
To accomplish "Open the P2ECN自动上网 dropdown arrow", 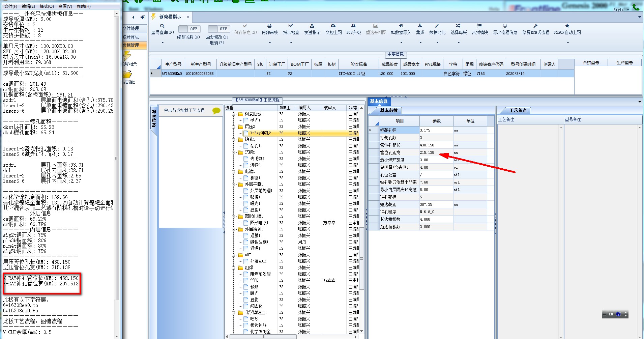I will (x=568, y=43).
